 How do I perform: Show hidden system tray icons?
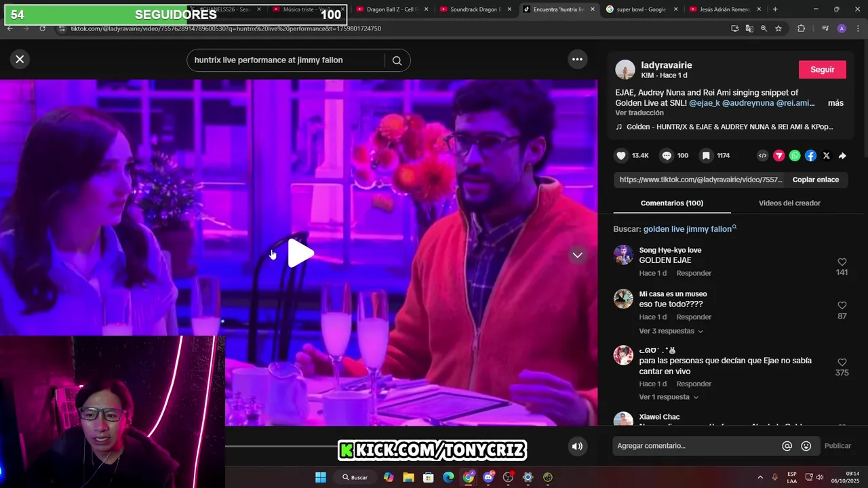[x=759, y=477]
